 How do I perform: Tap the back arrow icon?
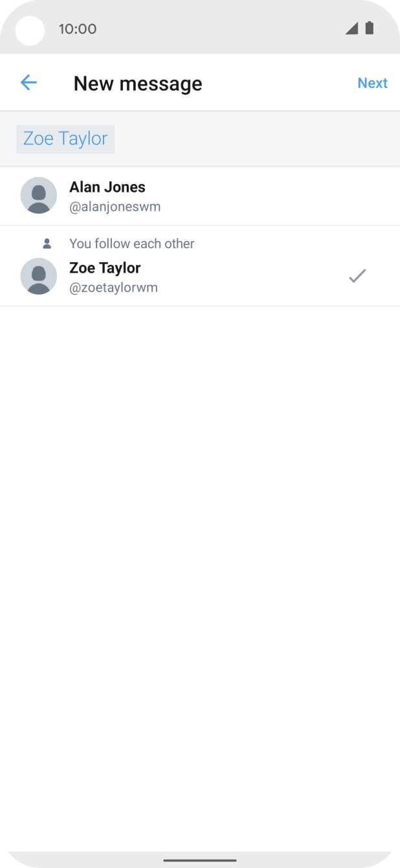(x=28, y=82)
